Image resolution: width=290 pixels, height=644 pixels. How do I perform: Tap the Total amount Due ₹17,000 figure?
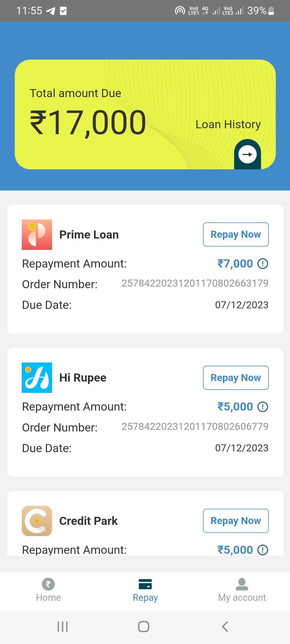(x=88, y=123)
